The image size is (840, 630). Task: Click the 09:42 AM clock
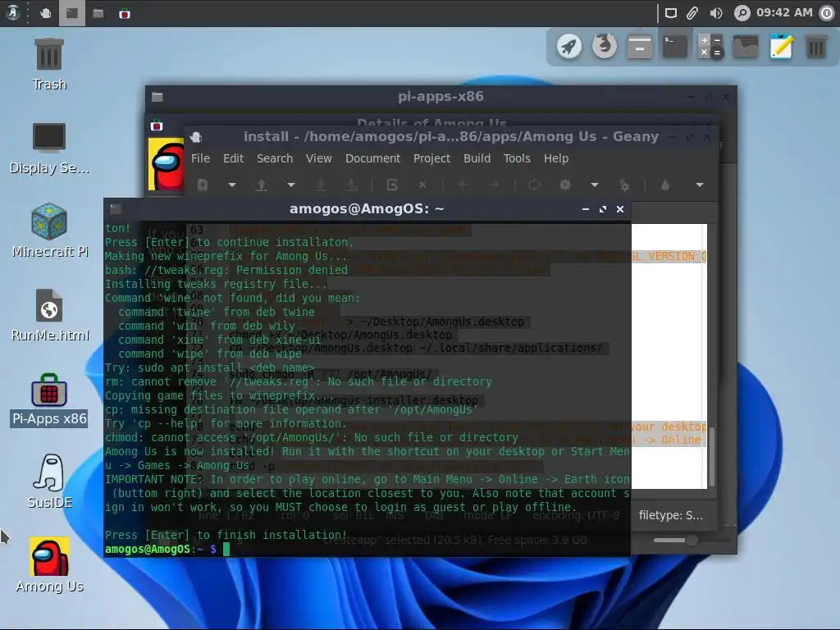click(x=784, y=13)
